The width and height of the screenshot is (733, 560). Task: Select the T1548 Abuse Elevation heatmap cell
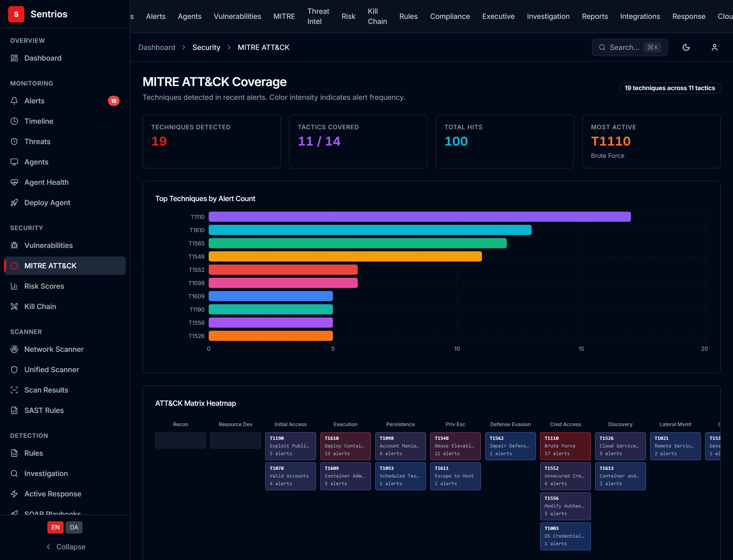click(455, 446)
